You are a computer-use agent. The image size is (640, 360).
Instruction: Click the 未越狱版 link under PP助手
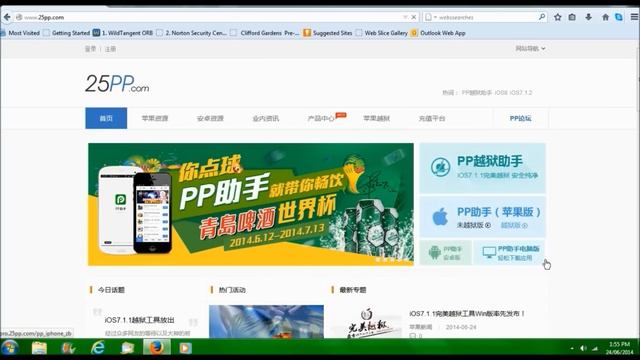(x=473, y=225)
